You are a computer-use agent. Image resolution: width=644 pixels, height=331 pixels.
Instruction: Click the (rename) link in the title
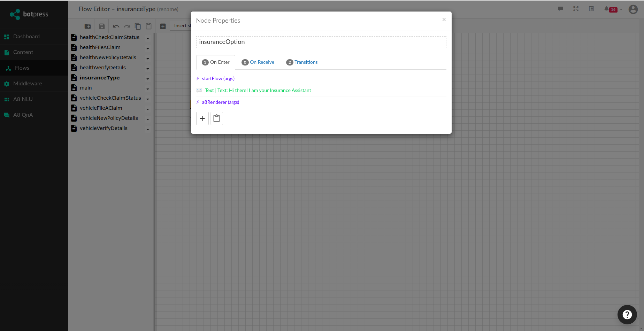coord(168,9)
